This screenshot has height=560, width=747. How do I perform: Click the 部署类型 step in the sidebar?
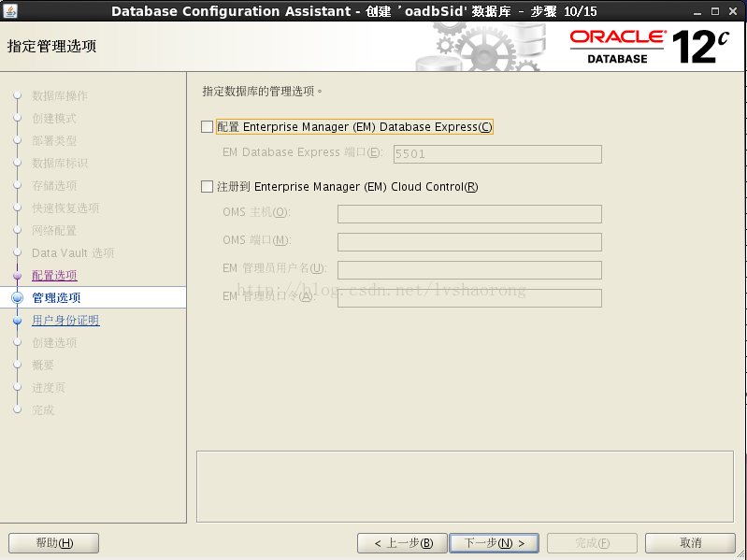pyautogui.click(x=54, y=140)
